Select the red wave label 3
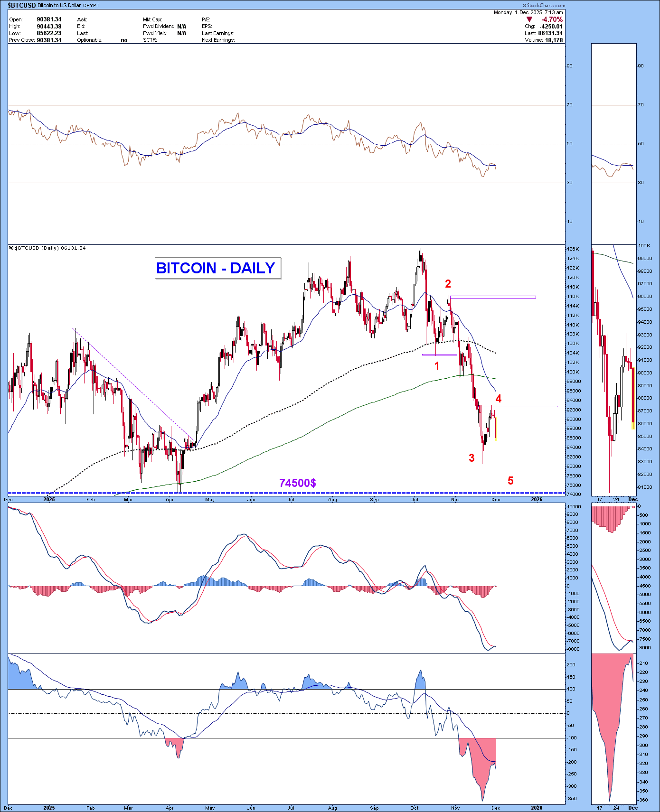Screen dimensions: 660x812 [471, 457]
